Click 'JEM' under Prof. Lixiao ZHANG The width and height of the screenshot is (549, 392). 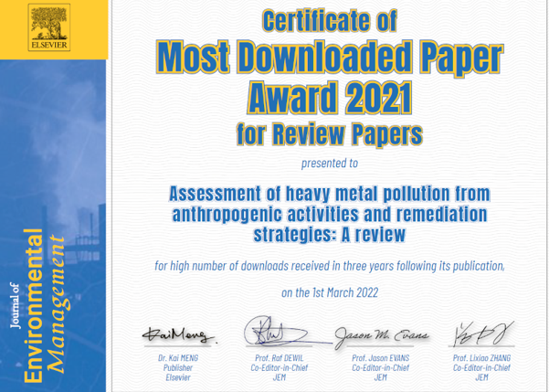coord(481,377)
